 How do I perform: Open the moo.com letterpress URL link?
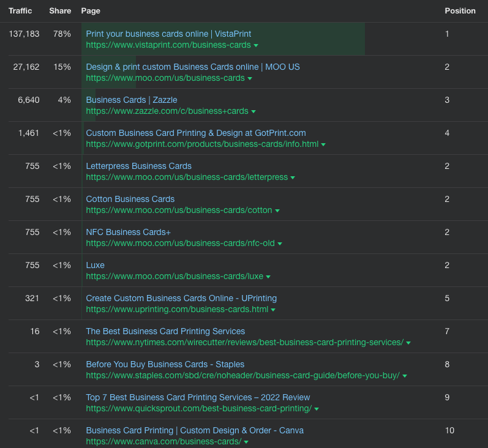click(187, 177)
